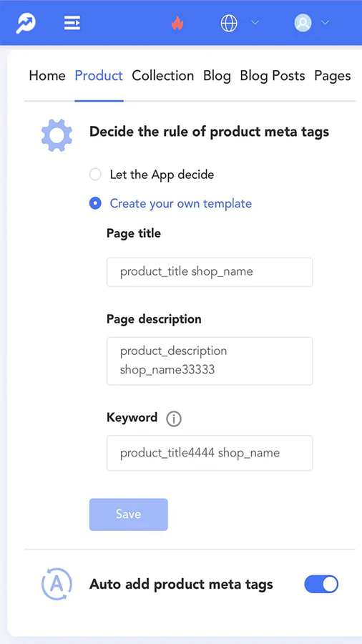The height and width of the screenshot is (644, 362).
Task: Select the Let the App decide radio
Action: point(95,175)
